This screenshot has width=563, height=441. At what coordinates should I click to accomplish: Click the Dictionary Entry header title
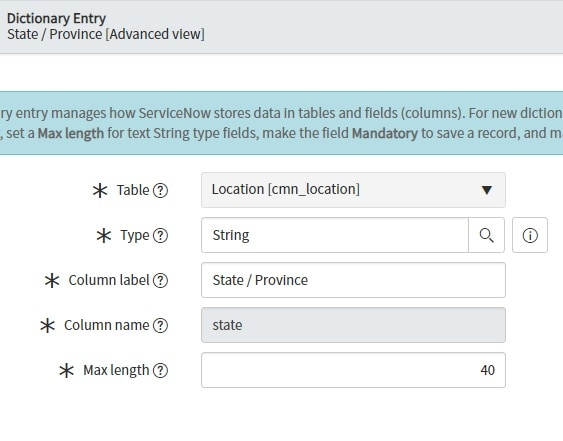click(x=56, y=18)
